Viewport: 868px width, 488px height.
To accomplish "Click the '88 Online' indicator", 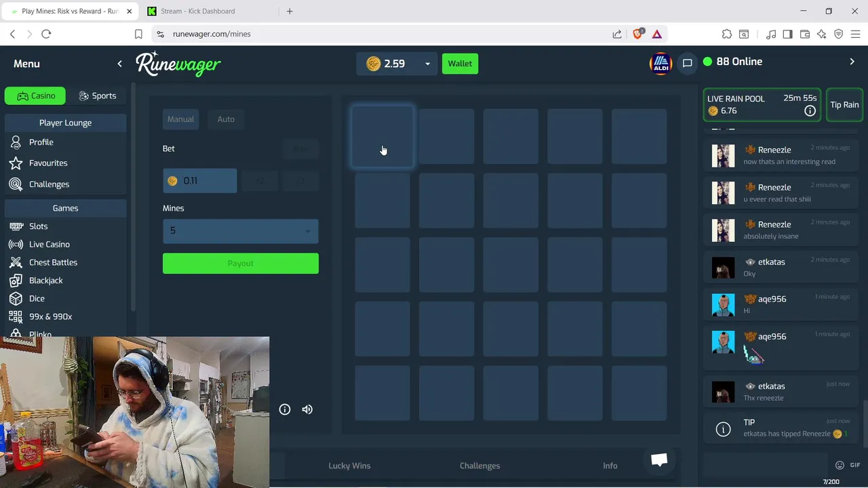I will point(732,62).
